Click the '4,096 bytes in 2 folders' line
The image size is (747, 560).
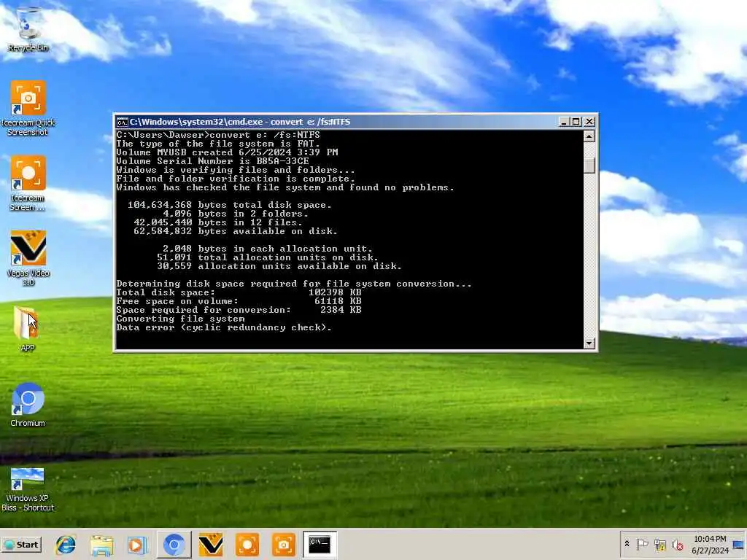(x=236, y=214)
